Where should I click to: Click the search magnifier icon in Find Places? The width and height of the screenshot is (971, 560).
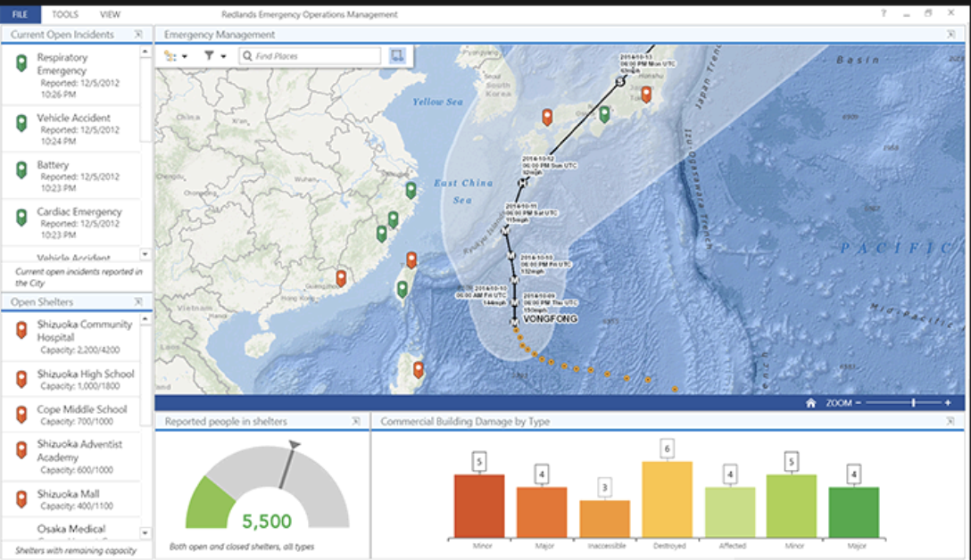tap(248, 55)
